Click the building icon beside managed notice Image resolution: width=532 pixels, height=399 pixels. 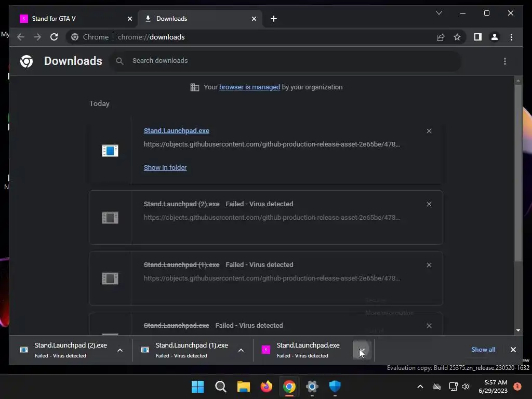(194, 87)
